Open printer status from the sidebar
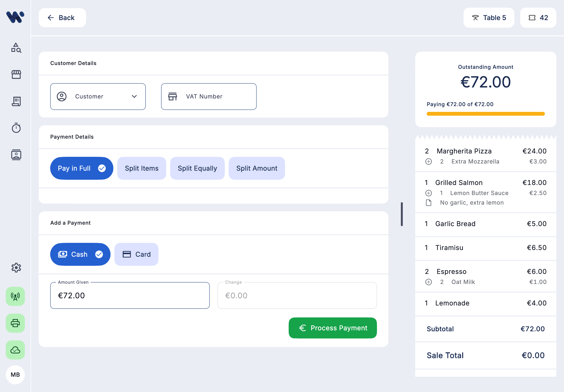The height and width of the screenshot is (392, 564). [15, 323]
